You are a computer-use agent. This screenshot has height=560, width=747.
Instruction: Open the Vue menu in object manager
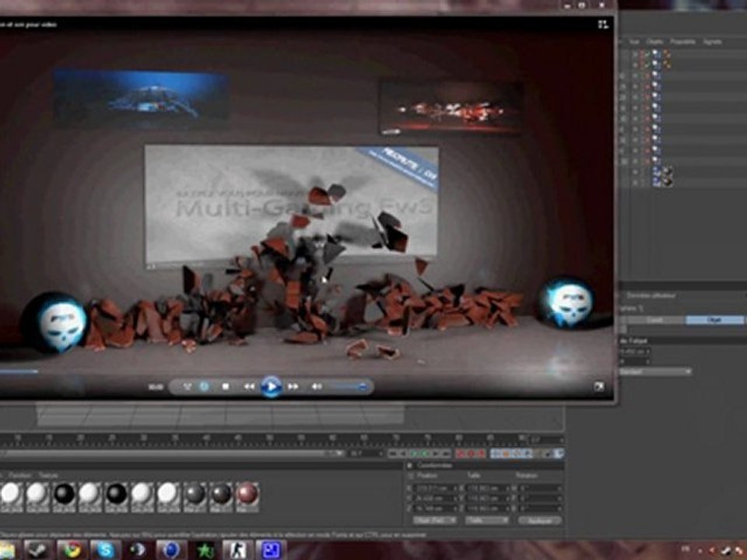(634, 42)
